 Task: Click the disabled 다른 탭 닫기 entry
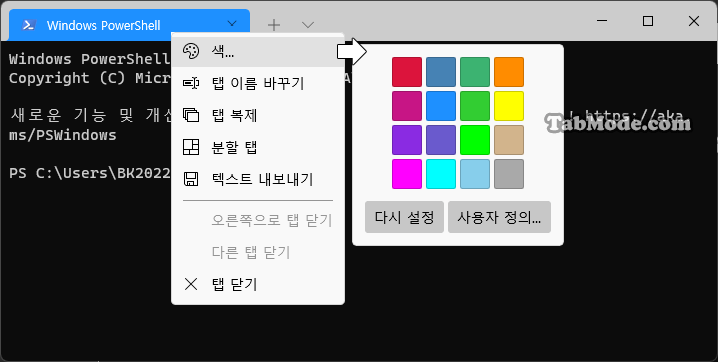tap(258, 252)
